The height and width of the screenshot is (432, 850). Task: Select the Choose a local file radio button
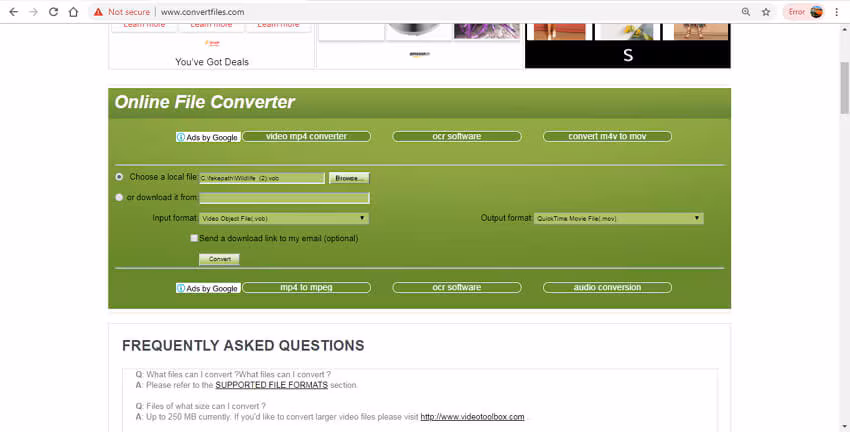(119, 177)
